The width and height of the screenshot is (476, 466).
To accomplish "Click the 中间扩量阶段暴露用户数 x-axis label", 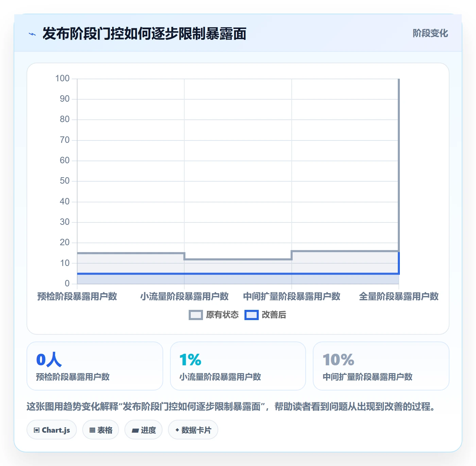I will tap(292, 297).
